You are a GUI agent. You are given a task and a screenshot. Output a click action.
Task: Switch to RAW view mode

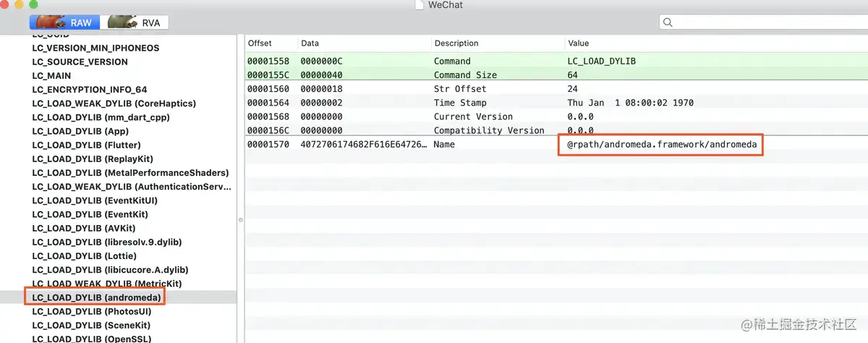pos(64,22)
